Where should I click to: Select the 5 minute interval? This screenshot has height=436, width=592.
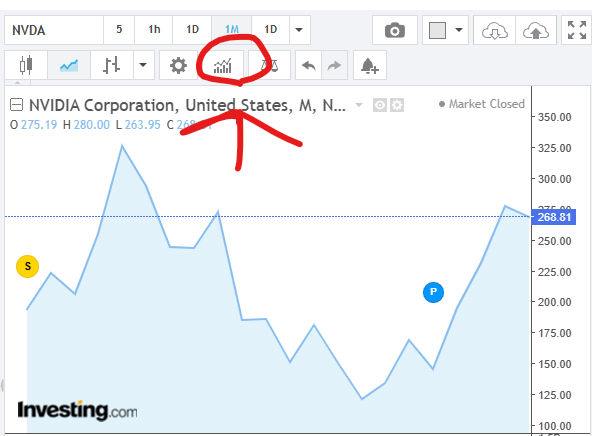[x=119, y=30]
